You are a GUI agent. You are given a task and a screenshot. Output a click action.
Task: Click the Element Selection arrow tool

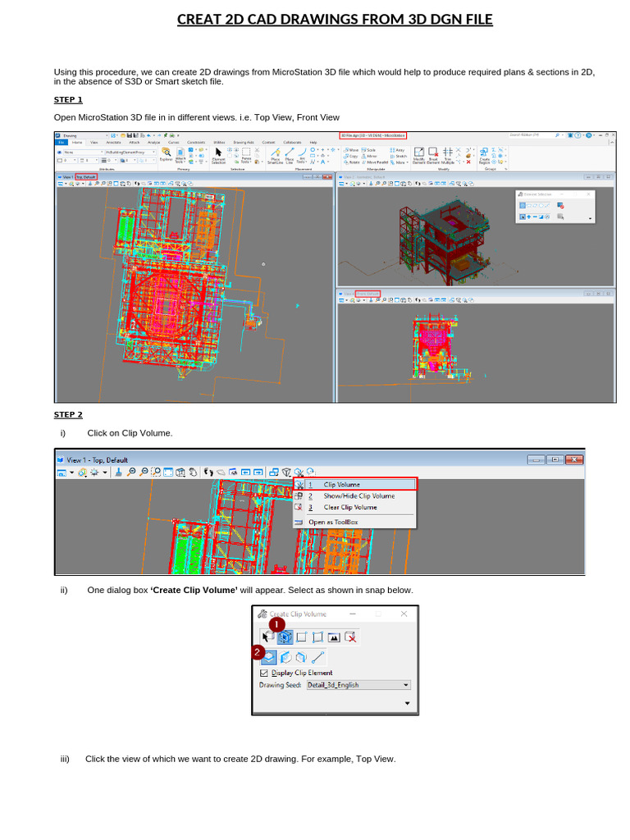click(218, 155)
